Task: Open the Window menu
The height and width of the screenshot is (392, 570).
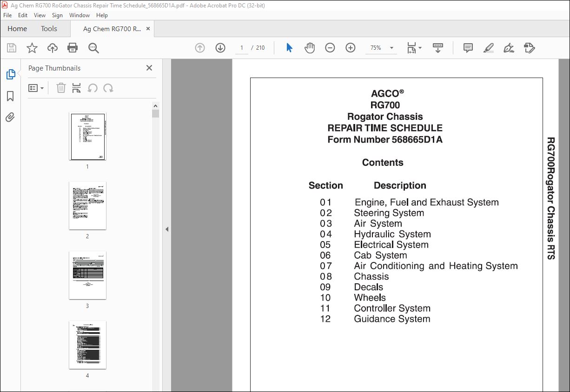Action: point(80,15)
